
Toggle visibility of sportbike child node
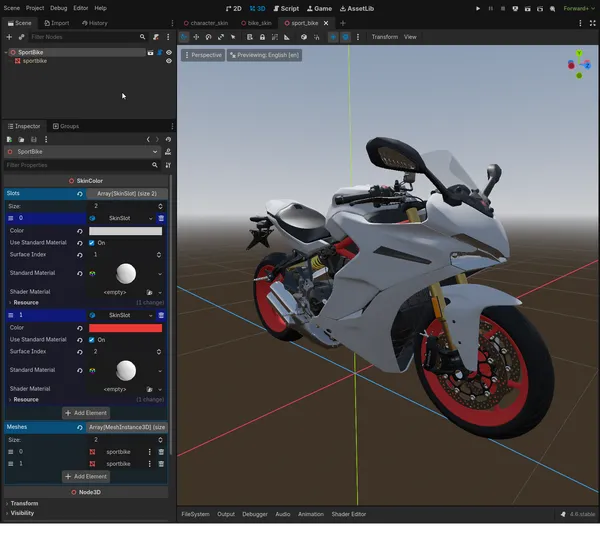coord(169,61)
